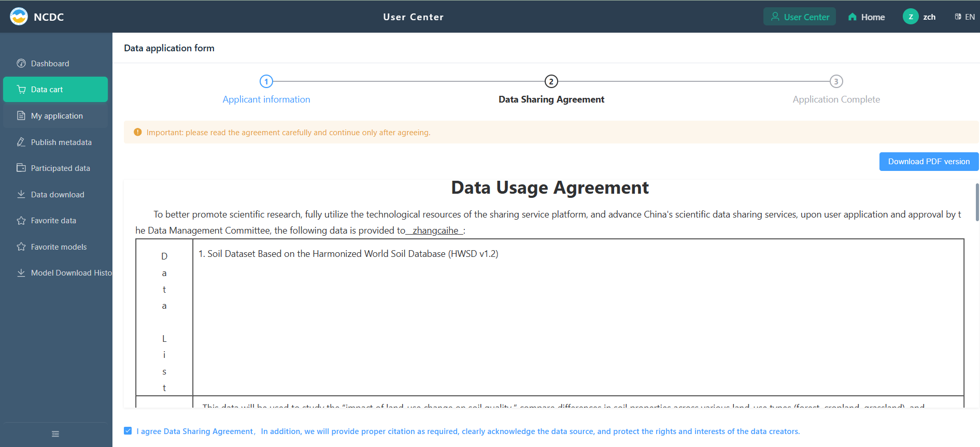Click step 3 circle in progress stepper
The height and width of the screenshot is (447, 980).
(836, 81)
